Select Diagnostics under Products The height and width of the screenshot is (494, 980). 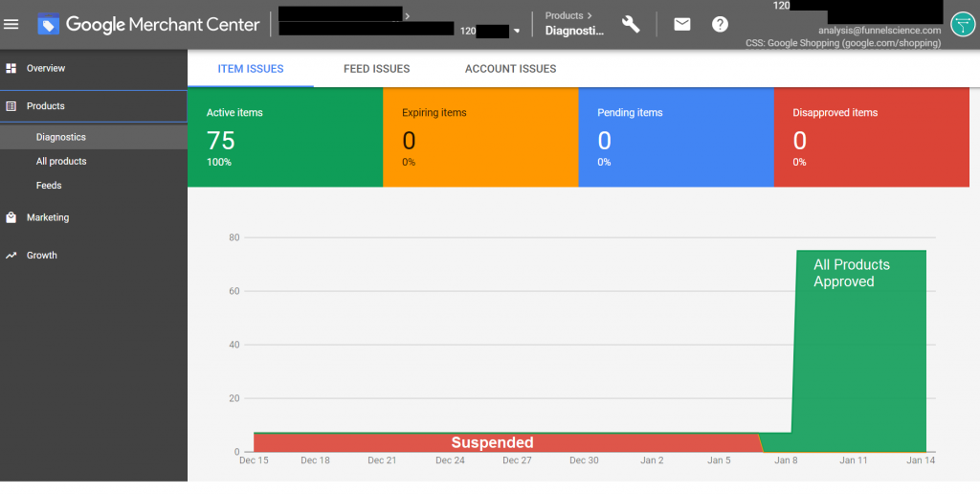coord(94,137)
